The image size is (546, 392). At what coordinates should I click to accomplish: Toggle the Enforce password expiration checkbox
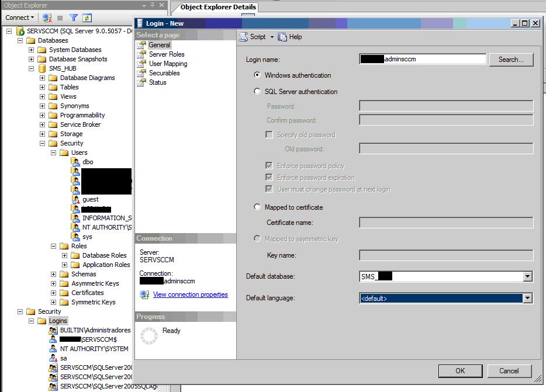269,177
